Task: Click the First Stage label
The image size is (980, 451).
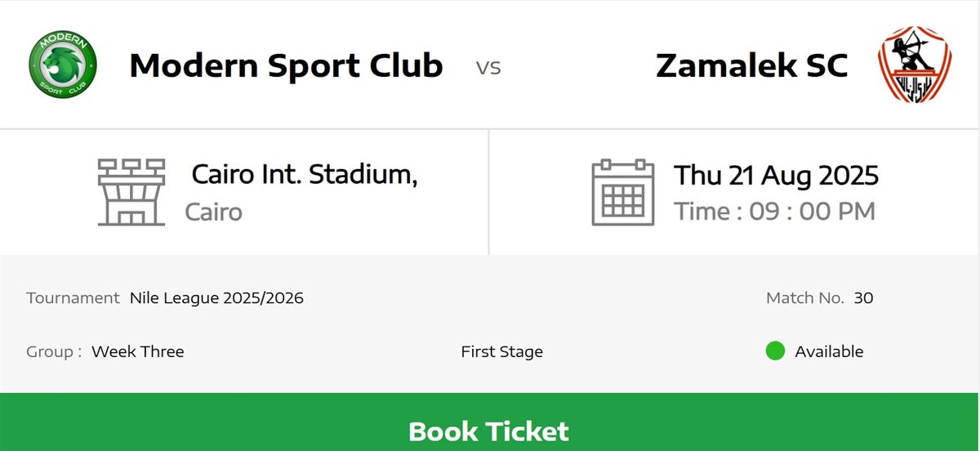Action: [x=501, y=352]
